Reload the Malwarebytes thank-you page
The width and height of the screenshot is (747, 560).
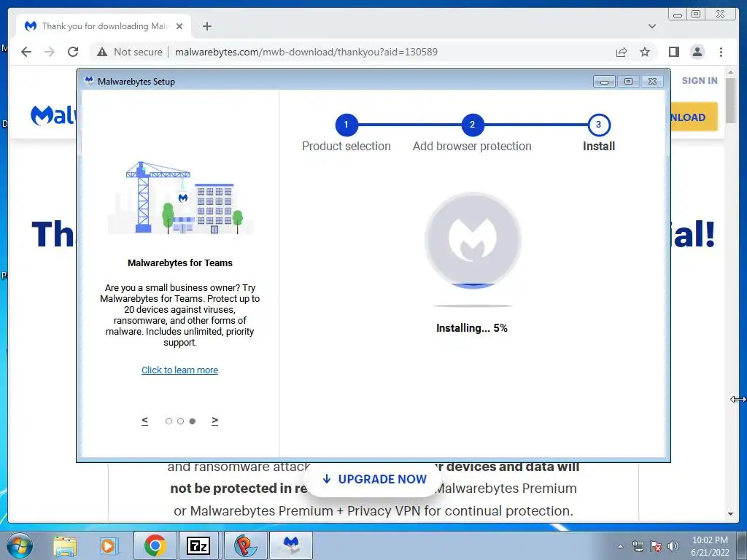[x=73, y=52]
